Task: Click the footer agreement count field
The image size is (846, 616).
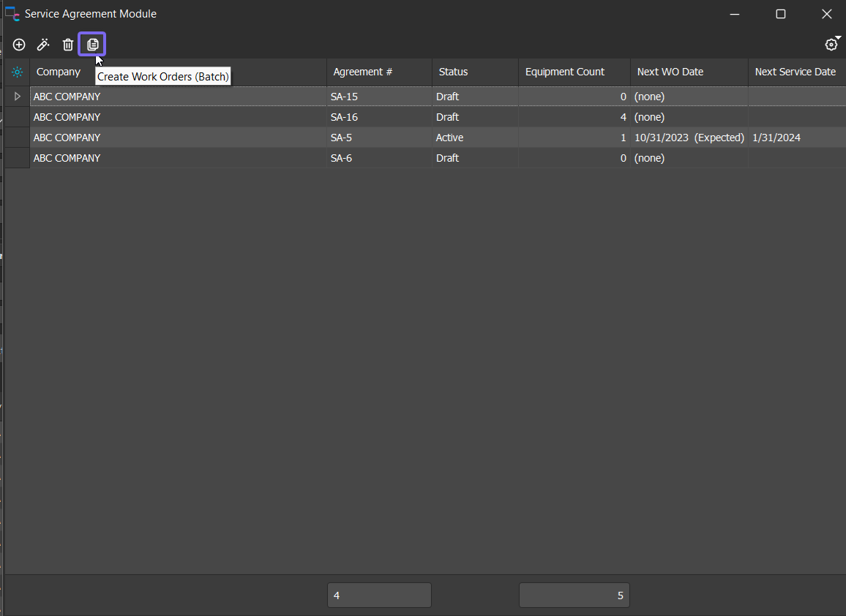Action: (379, 596)
